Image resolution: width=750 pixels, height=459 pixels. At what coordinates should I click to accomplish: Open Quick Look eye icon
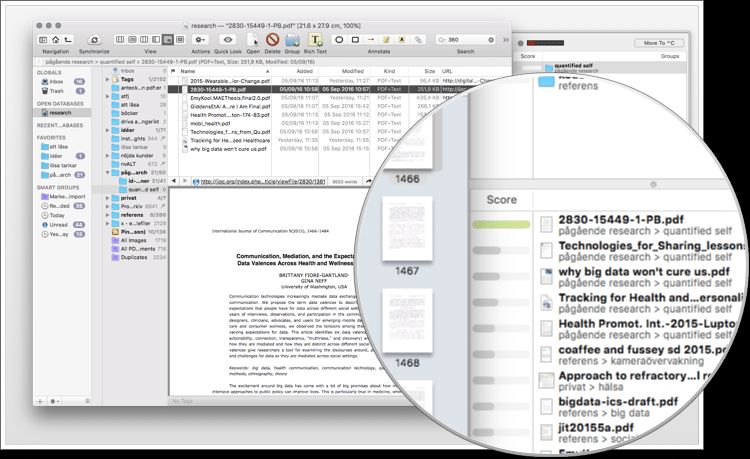pyautogui.click(x=227, y=39)
